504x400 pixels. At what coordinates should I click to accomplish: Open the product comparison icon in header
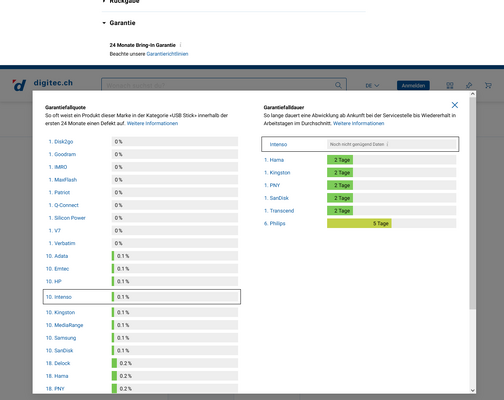(450, 85)
